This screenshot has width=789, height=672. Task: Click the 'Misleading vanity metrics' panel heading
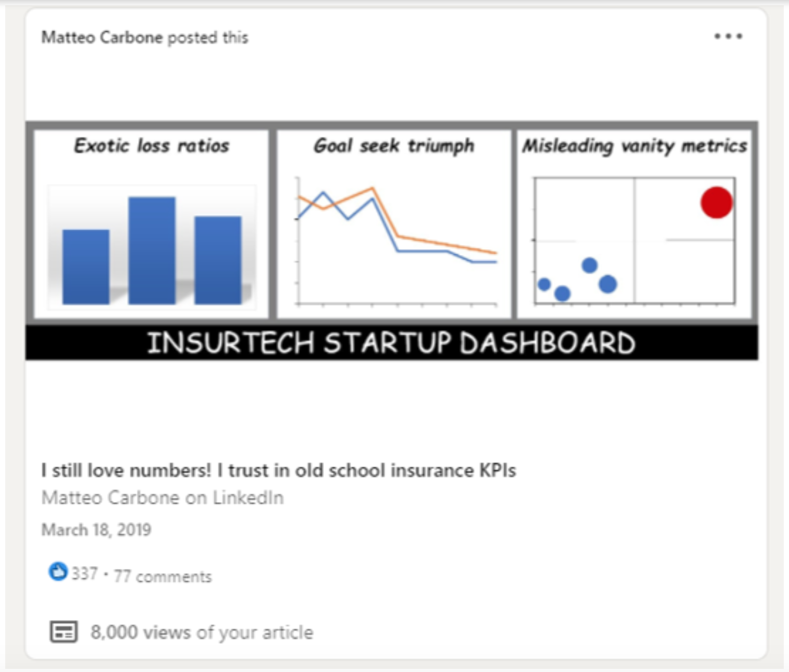coord(635,145)
